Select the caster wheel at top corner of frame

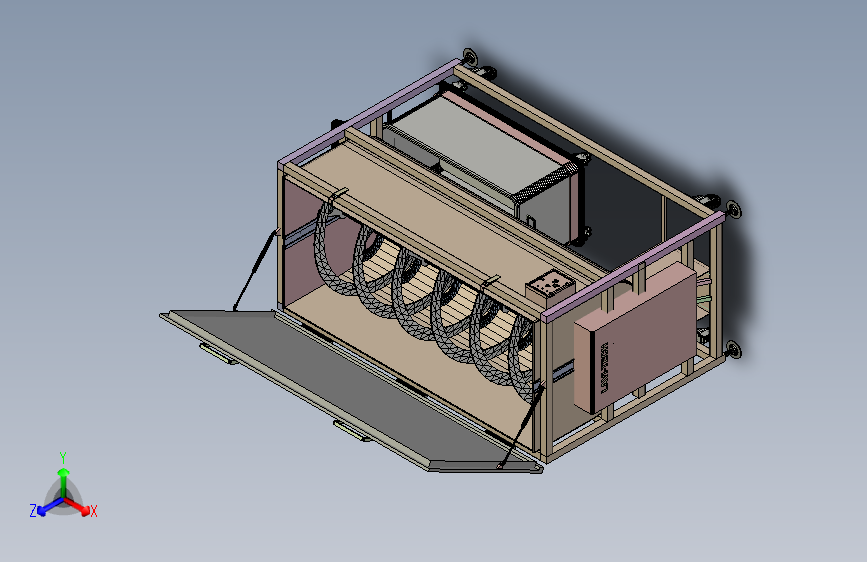pos(470,56)
